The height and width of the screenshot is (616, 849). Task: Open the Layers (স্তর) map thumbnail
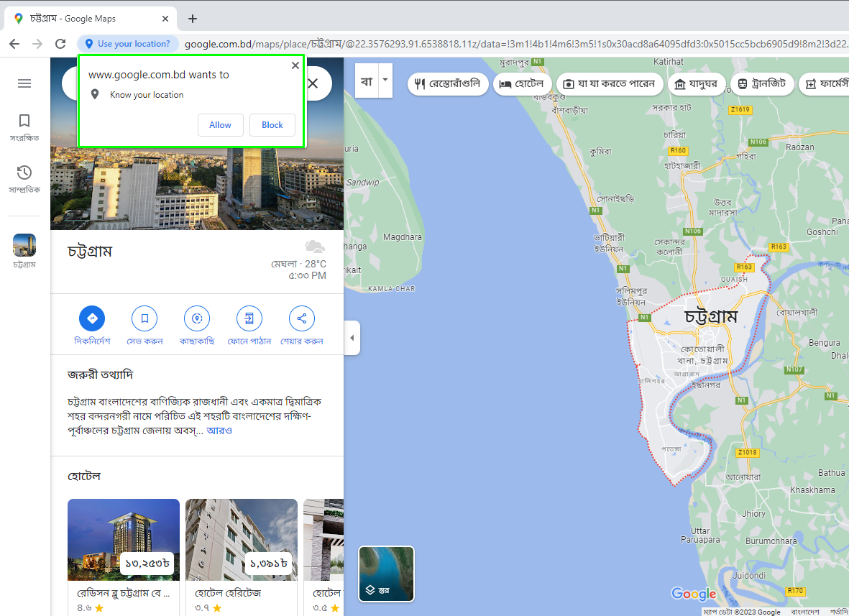(387, 574)
